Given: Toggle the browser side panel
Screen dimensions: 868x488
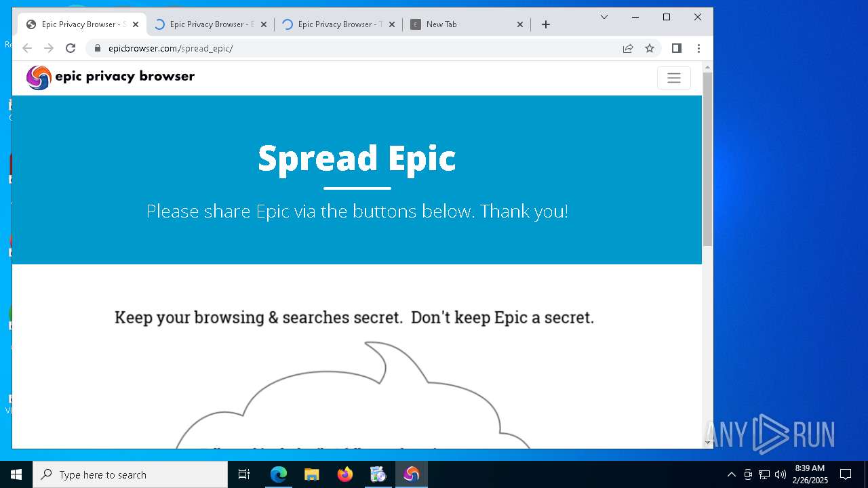Looking at the screenshot, I should point(676,48).
